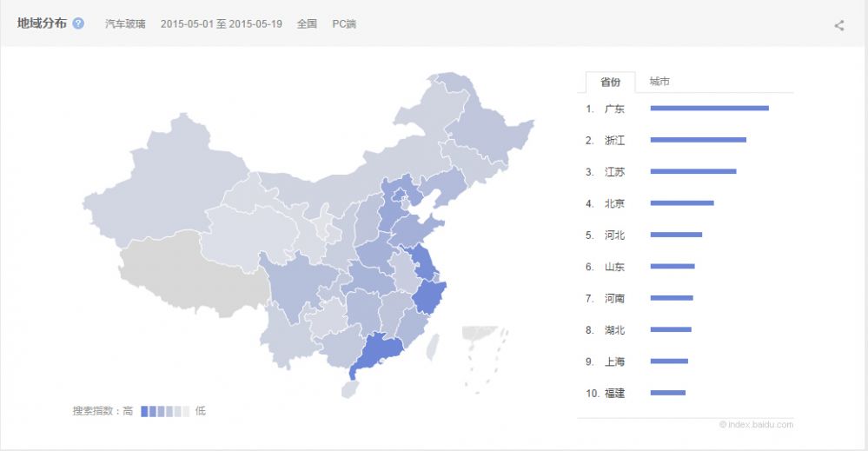The height and width of the screenshot is (451, 868).
Task: Click the 江苏 ranking bar
Action: click(x=692, y=171)
